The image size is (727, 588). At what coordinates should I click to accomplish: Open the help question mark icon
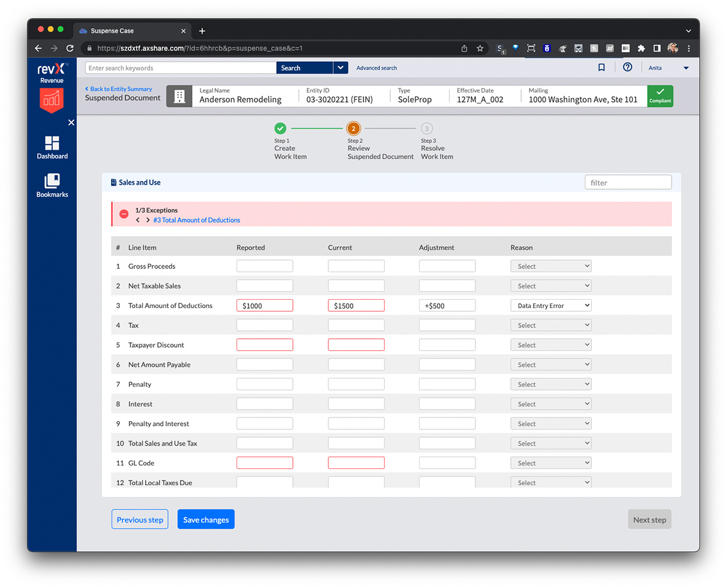pyautogui.click(x=627, y=67)
